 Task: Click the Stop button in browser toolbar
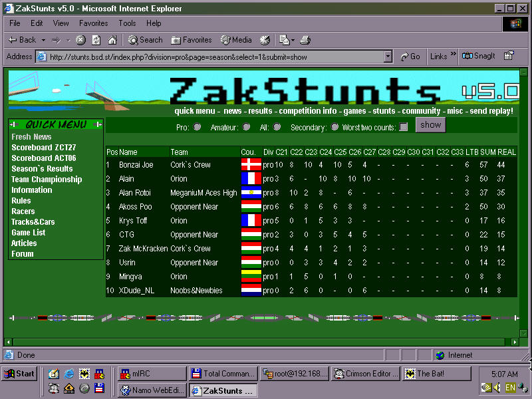[80, 40]
